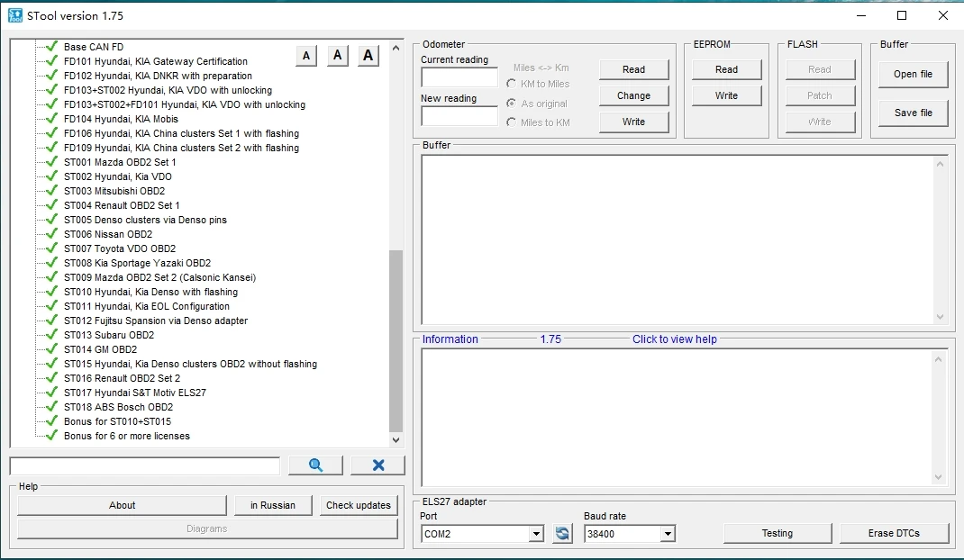Select the KM to Miles radio option
This screenshot has width=964, height=560.
point(512,84)
